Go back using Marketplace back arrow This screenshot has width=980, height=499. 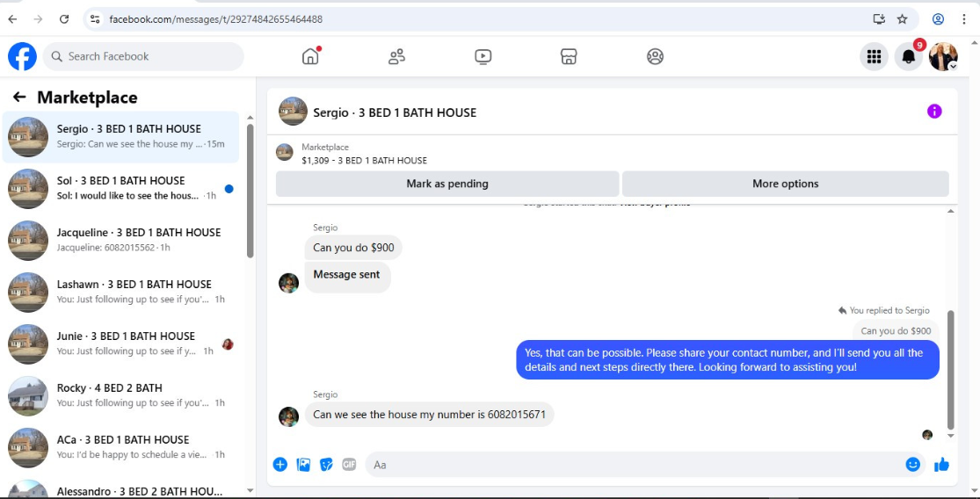[19, 97]
